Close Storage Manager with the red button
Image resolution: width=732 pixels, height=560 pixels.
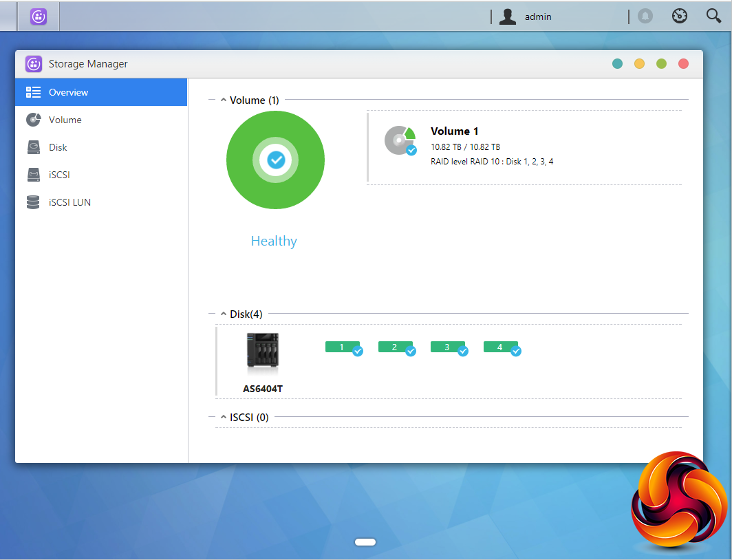click(683, 64)
